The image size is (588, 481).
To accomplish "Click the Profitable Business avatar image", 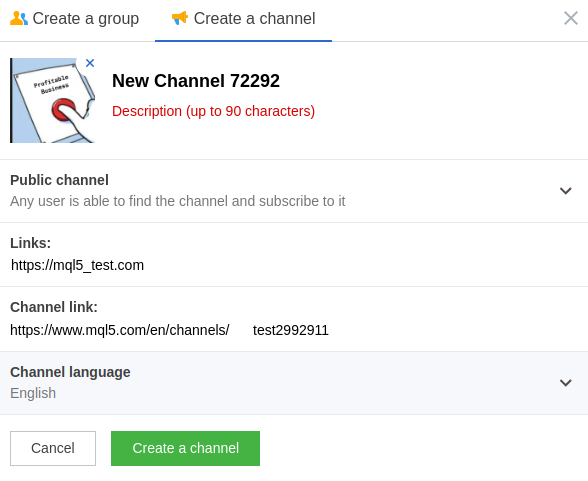I will coord(52,100).
